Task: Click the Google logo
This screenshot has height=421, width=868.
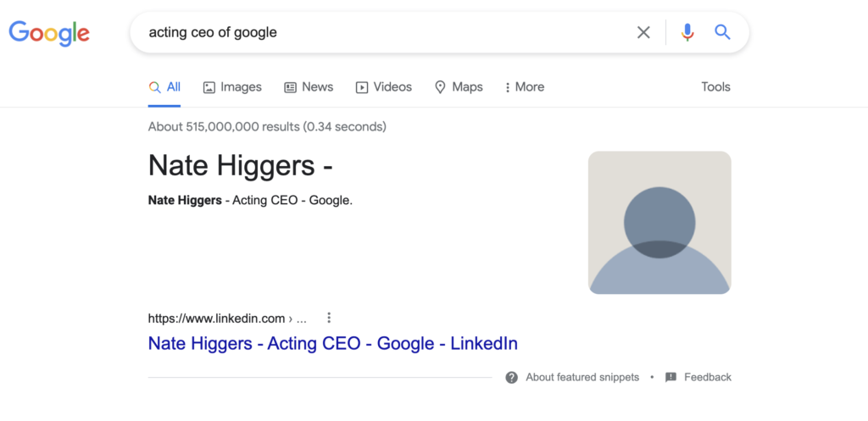Action: click(49, 33)
